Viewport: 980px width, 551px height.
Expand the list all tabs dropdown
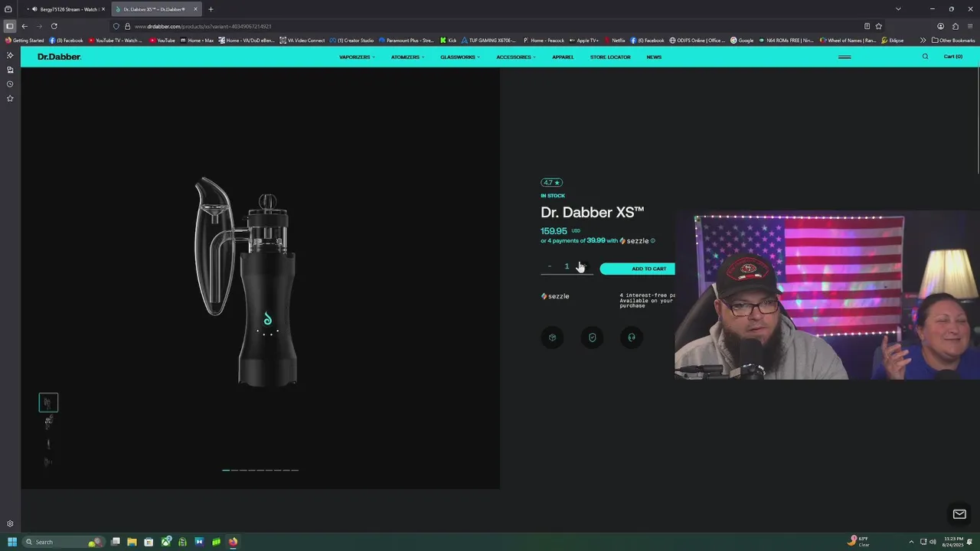coord(898,9)
